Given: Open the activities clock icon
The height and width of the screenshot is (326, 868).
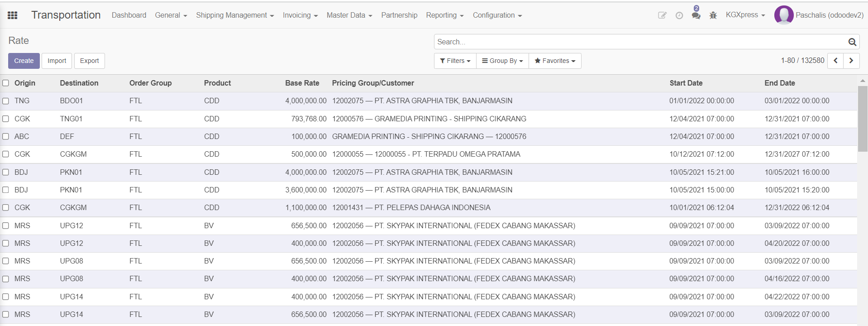Looking at the screenshot, I should 679,15.
